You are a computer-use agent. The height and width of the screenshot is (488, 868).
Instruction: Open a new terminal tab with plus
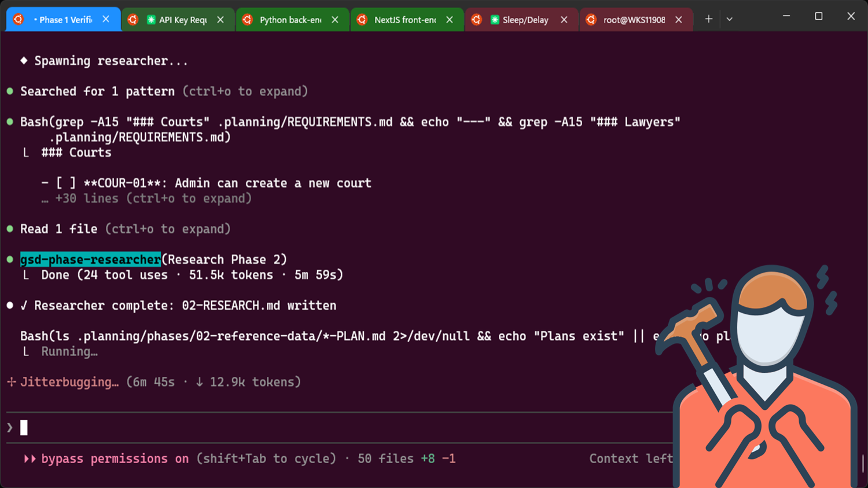(x=708, y=19)
